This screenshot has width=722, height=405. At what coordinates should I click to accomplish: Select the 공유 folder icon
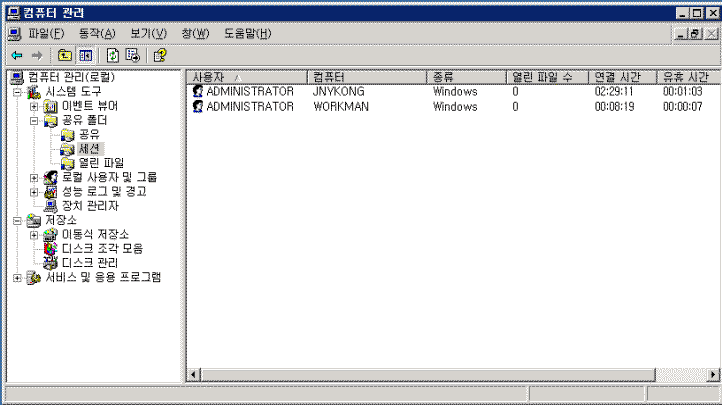point(67,135)
